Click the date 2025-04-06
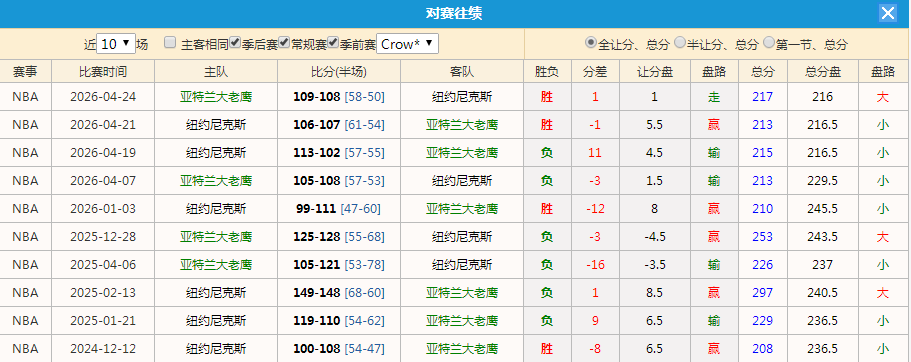This screenshot has height=362, width=911. [103, 265]
